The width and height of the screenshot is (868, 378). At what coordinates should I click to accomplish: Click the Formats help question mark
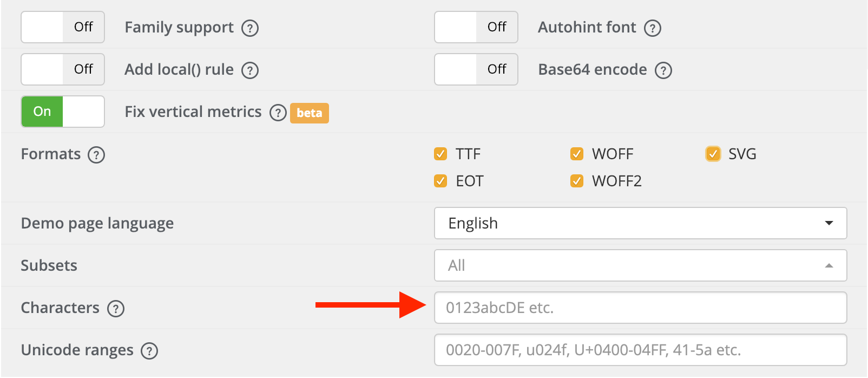(x=96, y=155)
